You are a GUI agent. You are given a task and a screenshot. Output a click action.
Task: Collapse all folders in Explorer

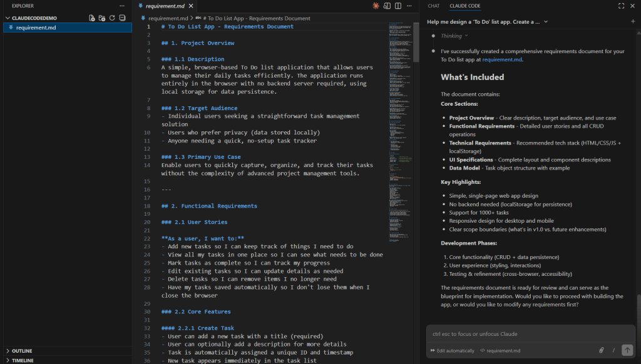(122, 18)
